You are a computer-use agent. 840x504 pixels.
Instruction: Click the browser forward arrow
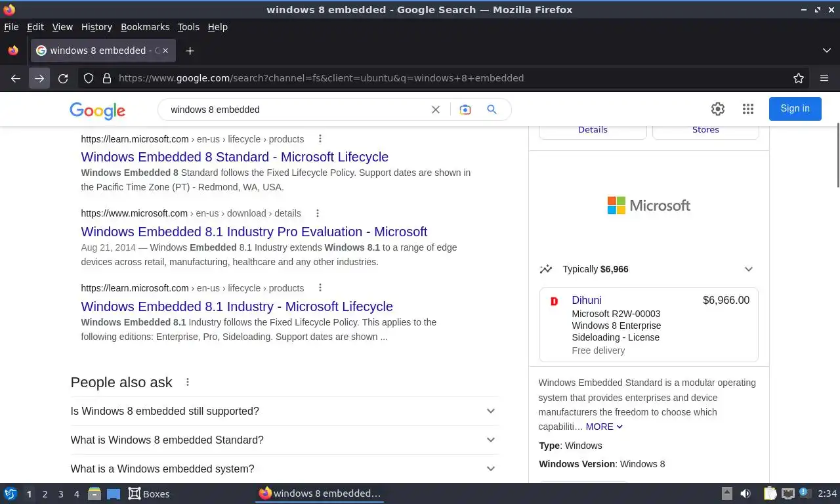[x=39, y=78]
